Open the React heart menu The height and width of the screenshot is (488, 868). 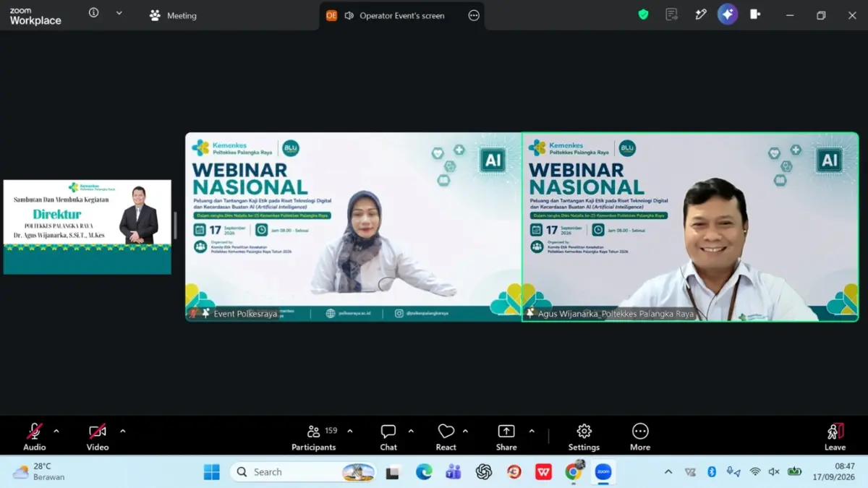point(446,437)
